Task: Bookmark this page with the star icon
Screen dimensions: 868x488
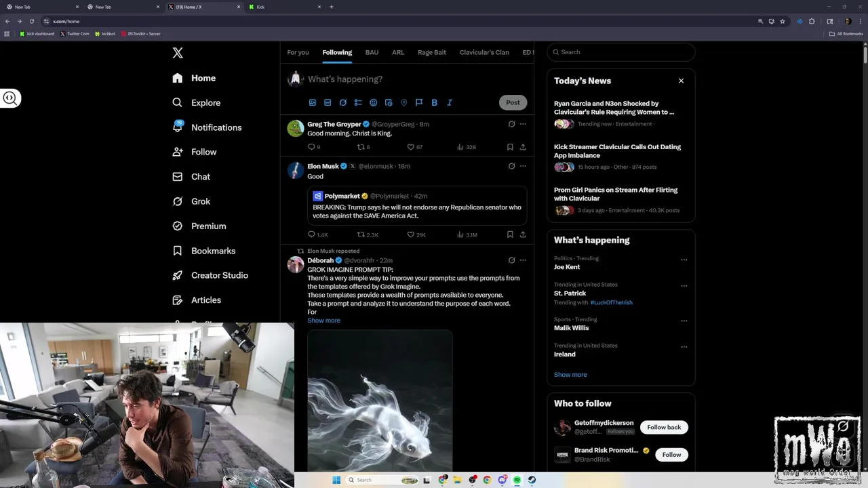Action: tap(783, 21)
